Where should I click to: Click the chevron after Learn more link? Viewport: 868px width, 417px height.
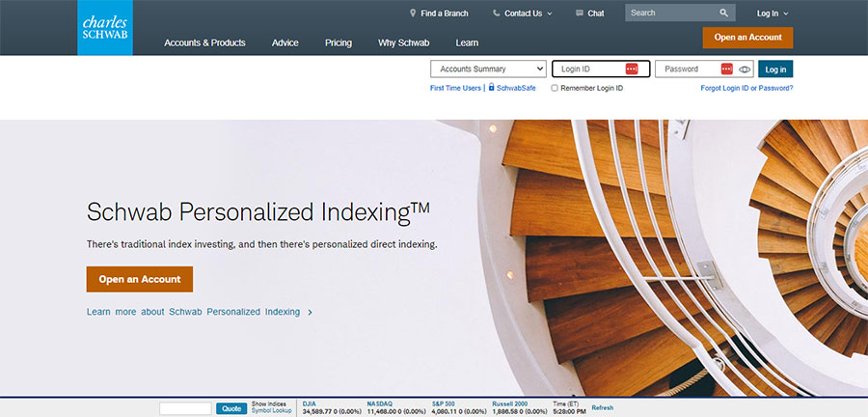point(310,313)
